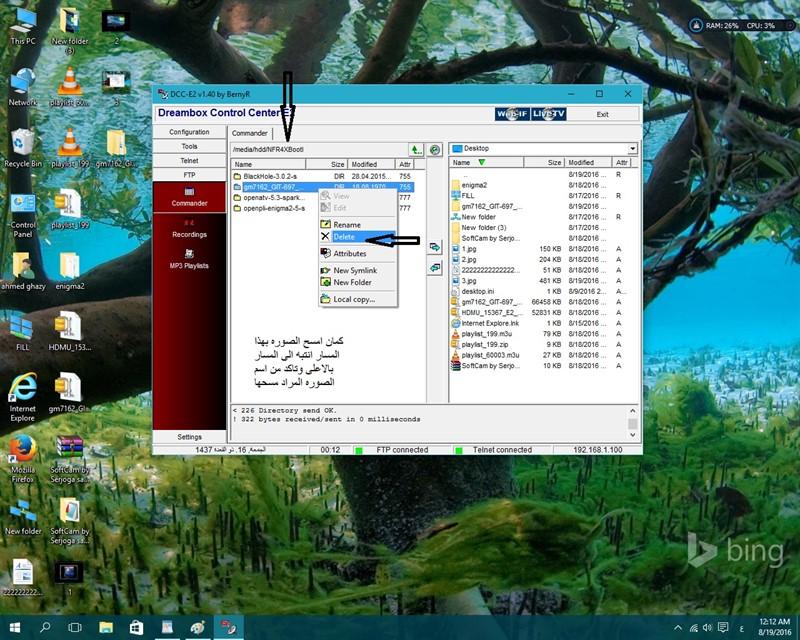The image size is (800, 640).
Task: Open the FTP section
Action: [x=189, y=175]
